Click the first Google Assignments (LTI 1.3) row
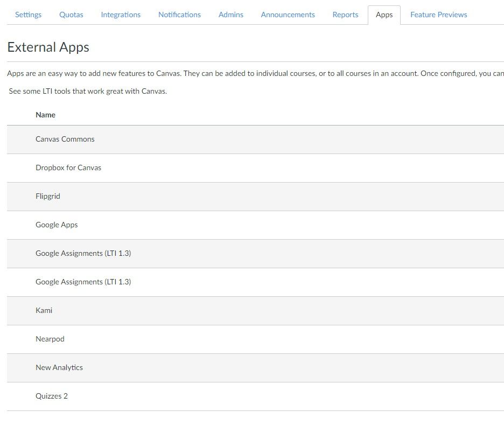Screen dimensions: 504x439 click(83, 253)
